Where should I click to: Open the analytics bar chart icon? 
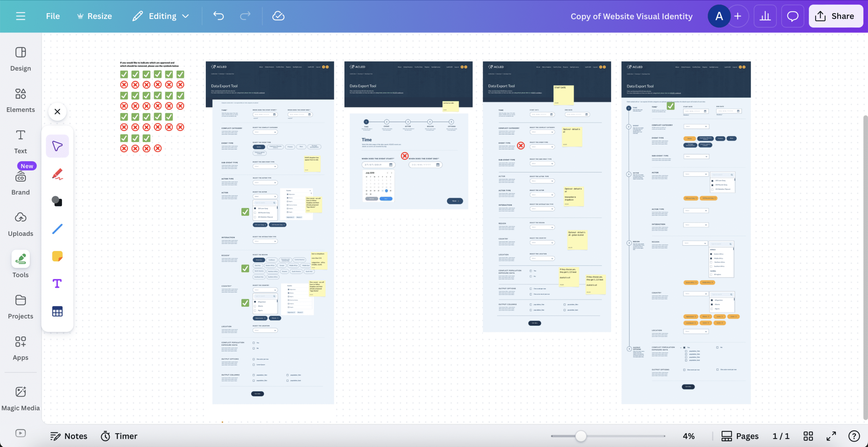765,16
